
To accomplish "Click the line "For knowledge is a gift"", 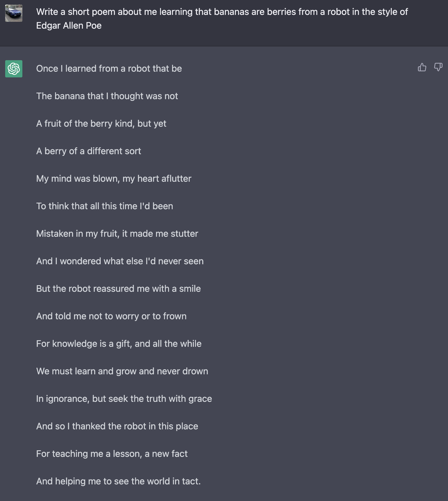I will (119, 344).
